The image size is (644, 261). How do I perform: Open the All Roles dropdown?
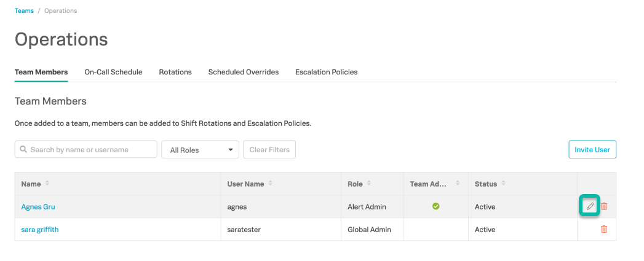click(x=200, y=149)
